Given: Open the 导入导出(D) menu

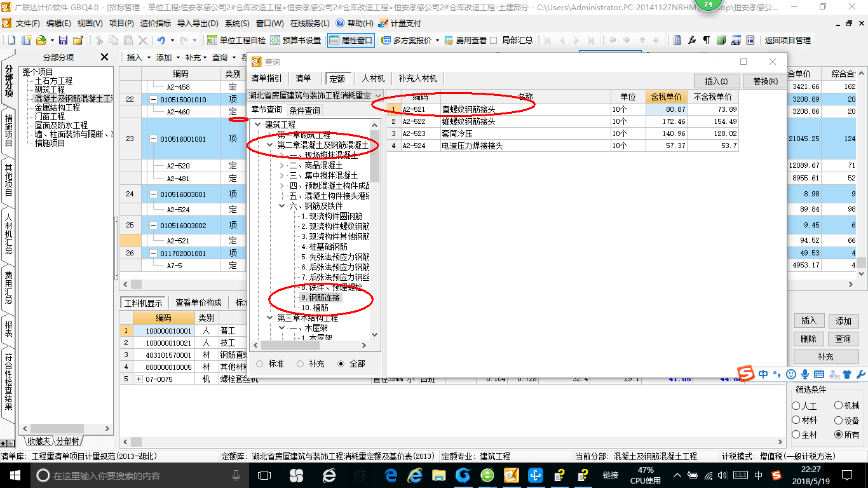Looking at the screenshot, I should point(198,23).
